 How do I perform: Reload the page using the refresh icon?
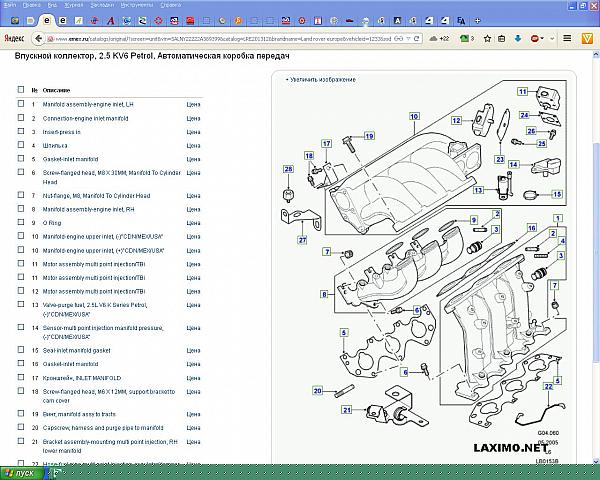417,39
